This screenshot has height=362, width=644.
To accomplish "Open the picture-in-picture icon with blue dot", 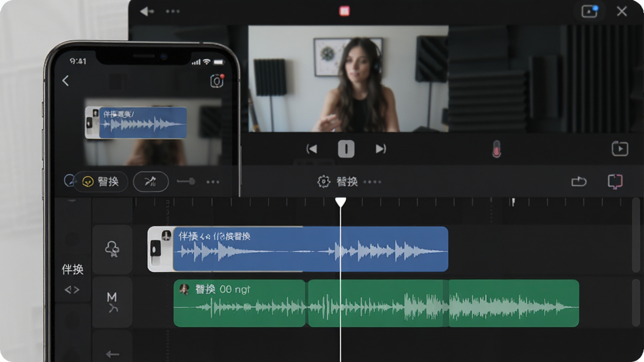I will point(590,11).
